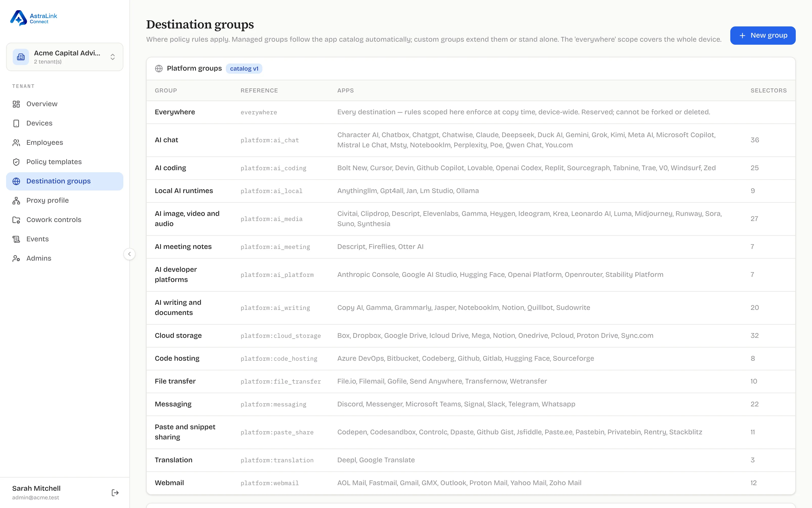Click reference platform:ai_coding
Image resolution: width=812 pixels, height=508 pixels.
click(273, 168)
